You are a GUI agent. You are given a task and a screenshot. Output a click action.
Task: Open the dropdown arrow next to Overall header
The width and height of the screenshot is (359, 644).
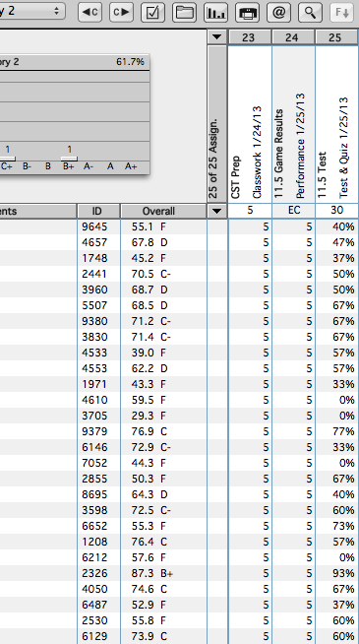[x=217, y=211]
